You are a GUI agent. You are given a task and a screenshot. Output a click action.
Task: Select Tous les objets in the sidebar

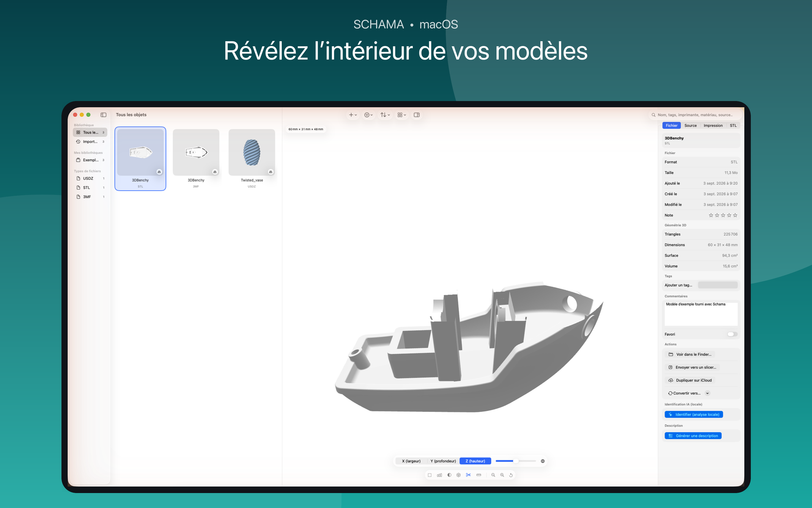coord(90,133)
